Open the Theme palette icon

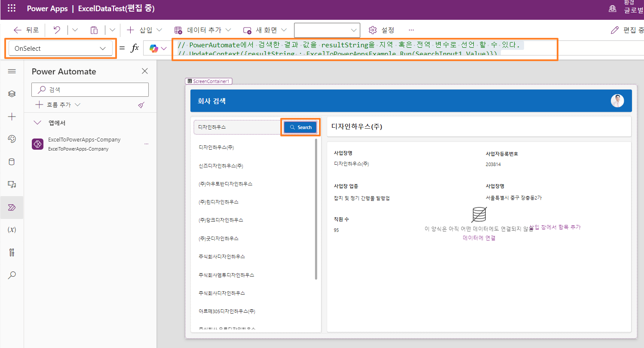click(x=12, y=139)
